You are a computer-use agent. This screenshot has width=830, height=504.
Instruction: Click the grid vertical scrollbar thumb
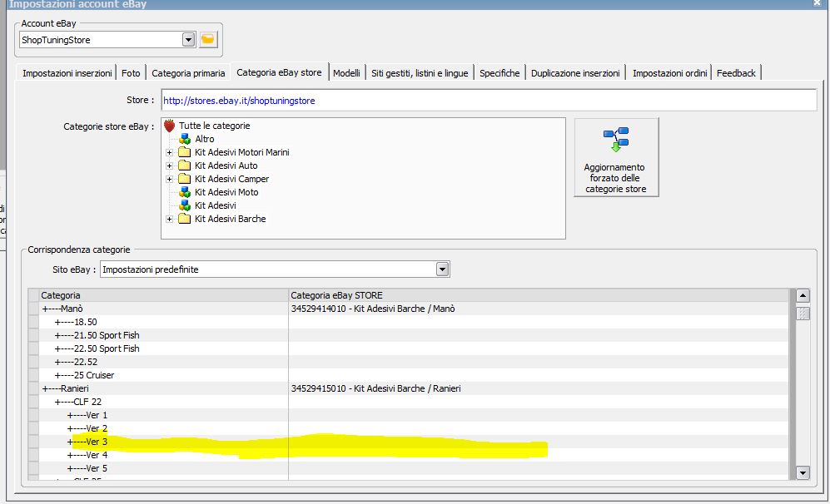[803, 313]
